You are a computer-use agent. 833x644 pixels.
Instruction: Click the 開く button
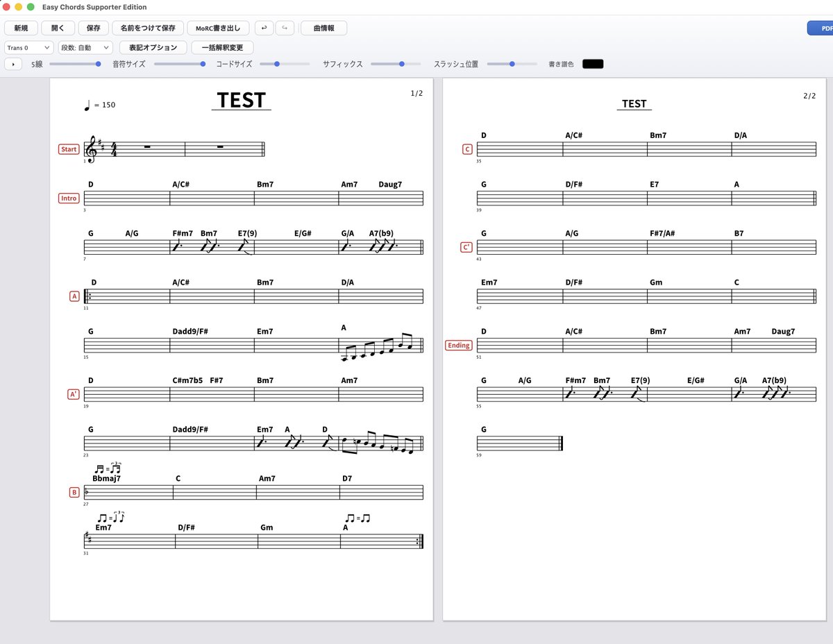tap(58, 28)
